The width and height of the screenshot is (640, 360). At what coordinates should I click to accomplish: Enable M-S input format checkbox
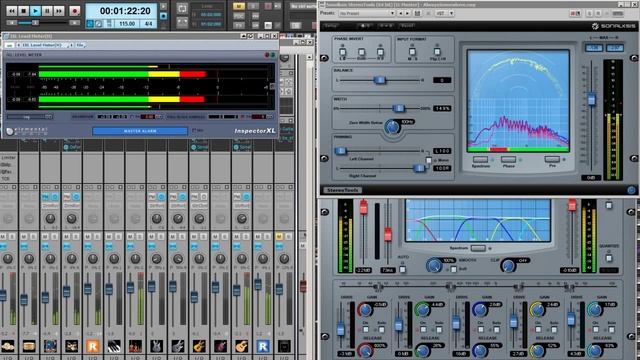tap(412, 52)
